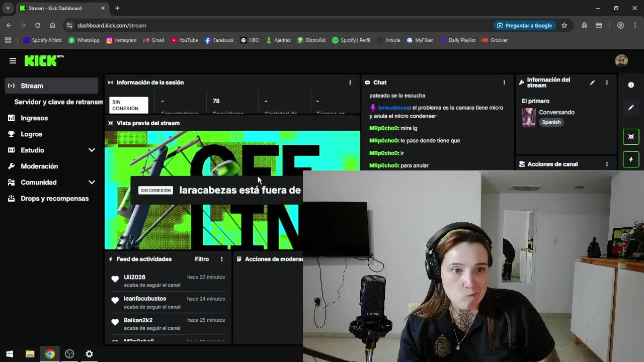Open Daily Playlist bookmark
The width and height of the screenshot is (644, 362).
tap(458, 40)
